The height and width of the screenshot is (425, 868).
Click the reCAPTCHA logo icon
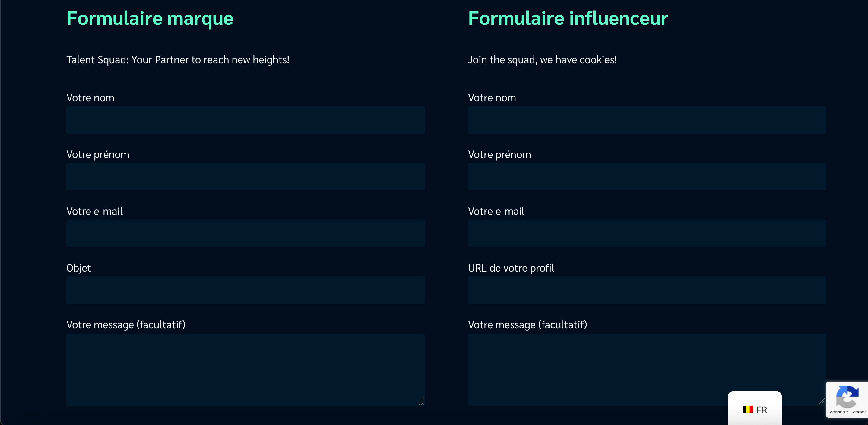tap(847, 396)
